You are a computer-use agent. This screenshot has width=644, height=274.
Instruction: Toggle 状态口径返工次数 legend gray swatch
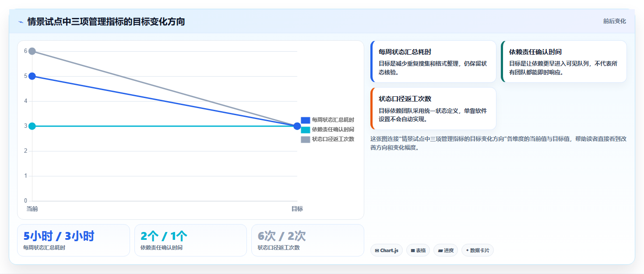(306, 139)
